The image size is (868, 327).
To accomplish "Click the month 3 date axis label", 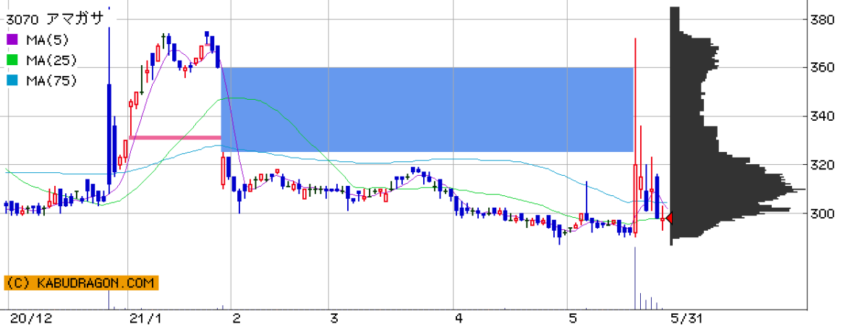I will 333,318.
